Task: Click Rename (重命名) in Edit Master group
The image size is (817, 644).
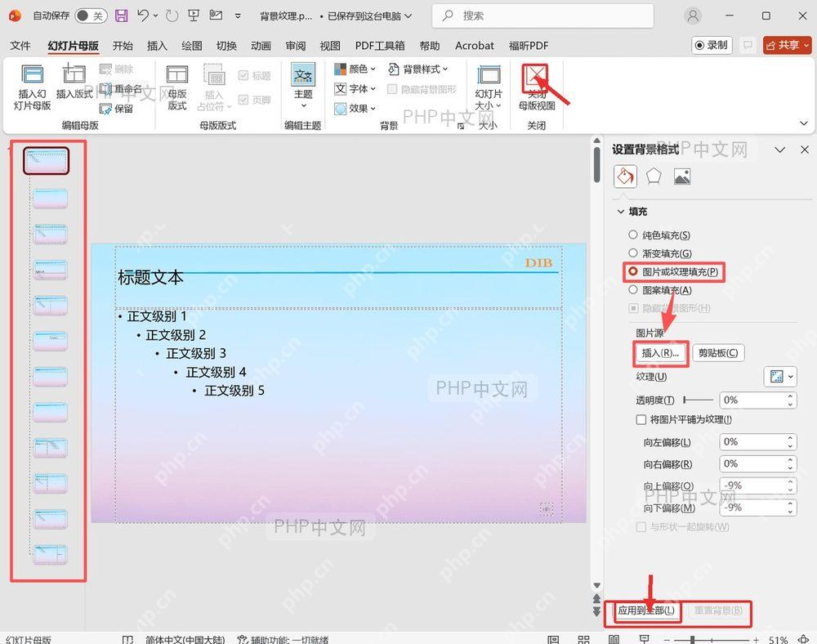Action: (120, 89)
